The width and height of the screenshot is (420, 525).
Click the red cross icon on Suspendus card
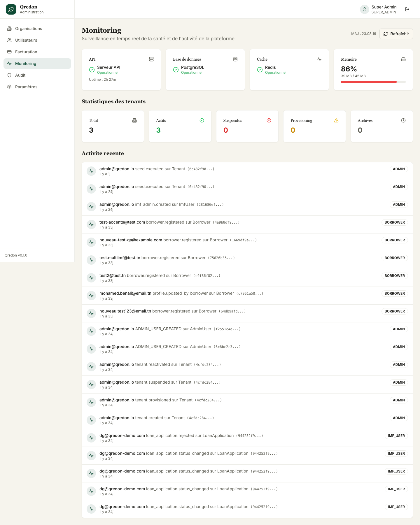(x=269, y=120)
